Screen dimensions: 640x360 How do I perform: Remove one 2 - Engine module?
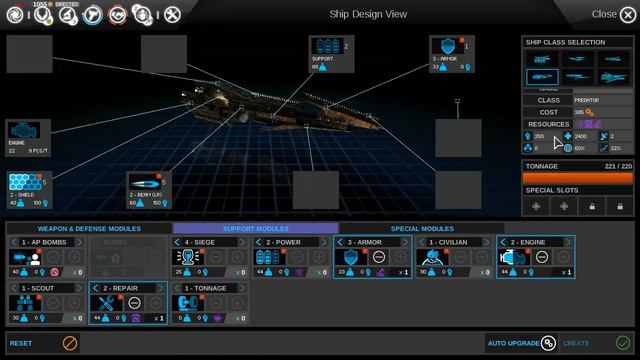pyautogui.click(x=542, y=257)
